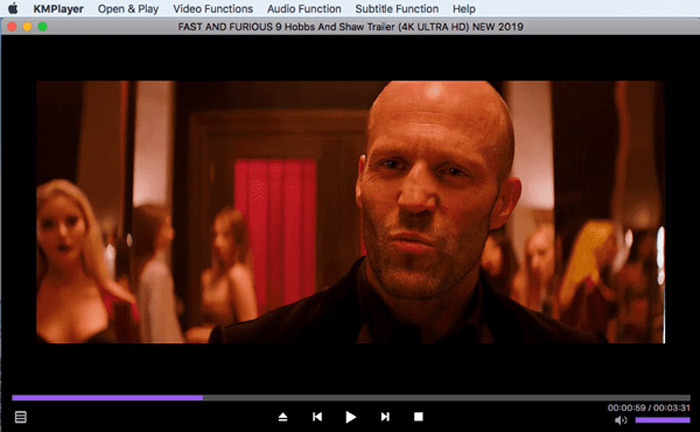This screenshot has height=432, width=700.
Task: Click the eject/open file button
Action: [283, 417]
